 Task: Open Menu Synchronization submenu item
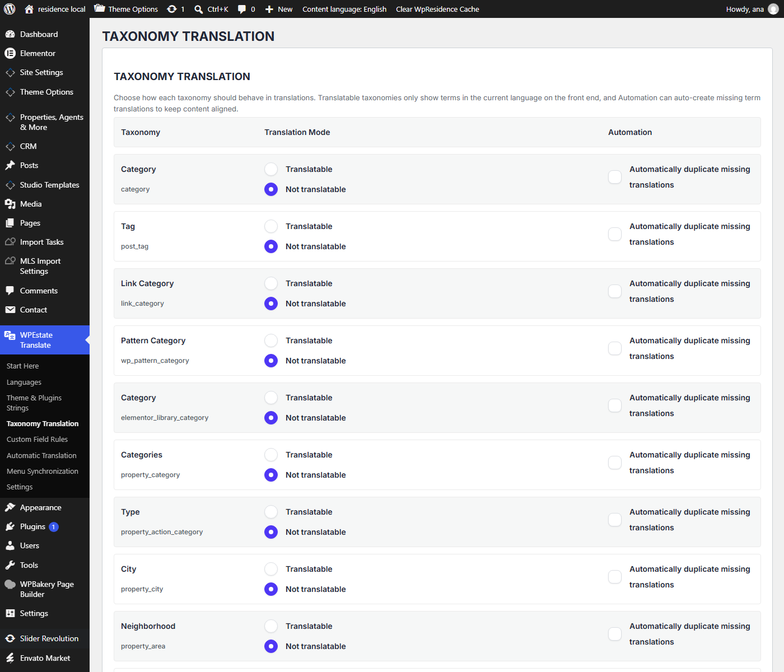click(43, 471)
